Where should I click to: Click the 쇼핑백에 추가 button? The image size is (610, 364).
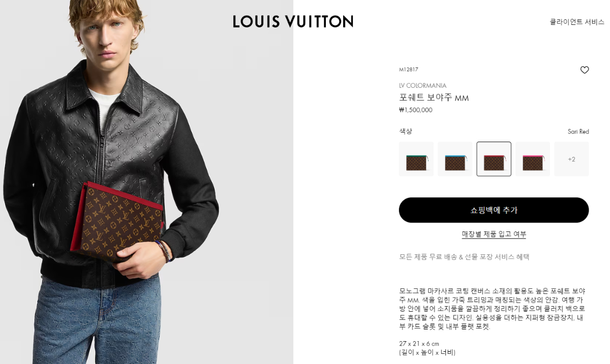(494, 210)
